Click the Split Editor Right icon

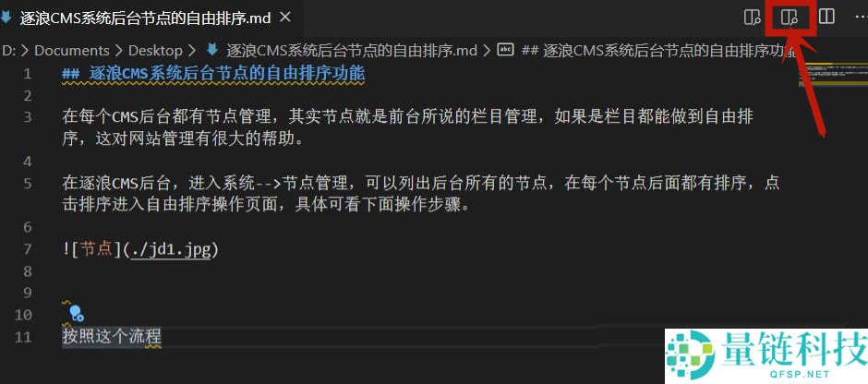pyautogui.click(x=826, y=17)
